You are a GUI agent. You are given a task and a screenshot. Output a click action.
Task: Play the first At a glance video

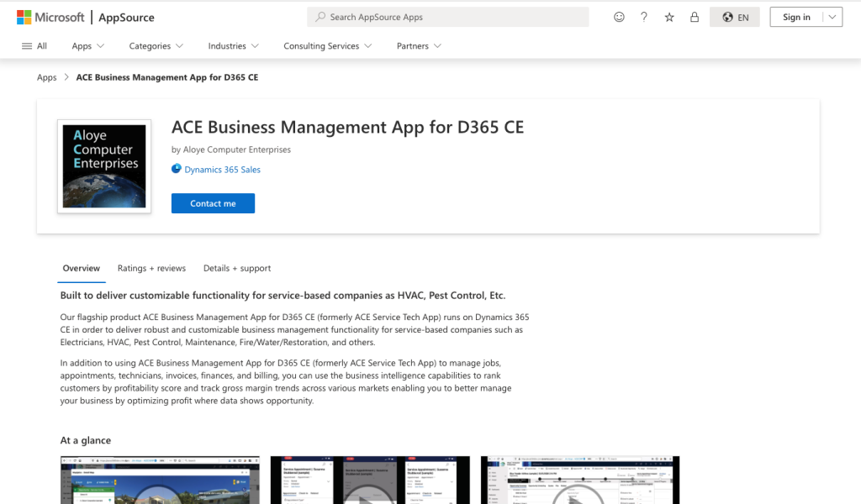160,480
